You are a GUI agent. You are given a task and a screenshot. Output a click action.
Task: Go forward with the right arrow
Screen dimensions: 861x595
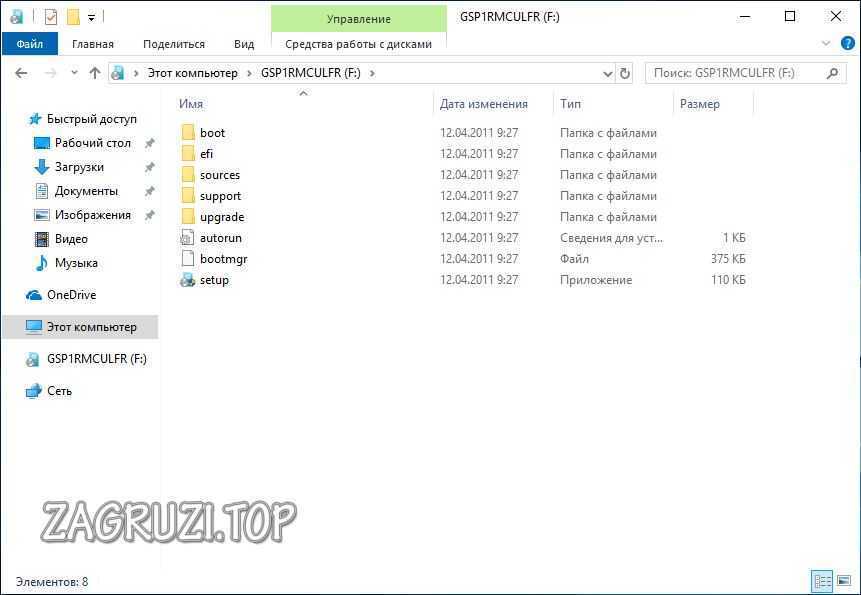pyautogui.click(x=50, y=73)
